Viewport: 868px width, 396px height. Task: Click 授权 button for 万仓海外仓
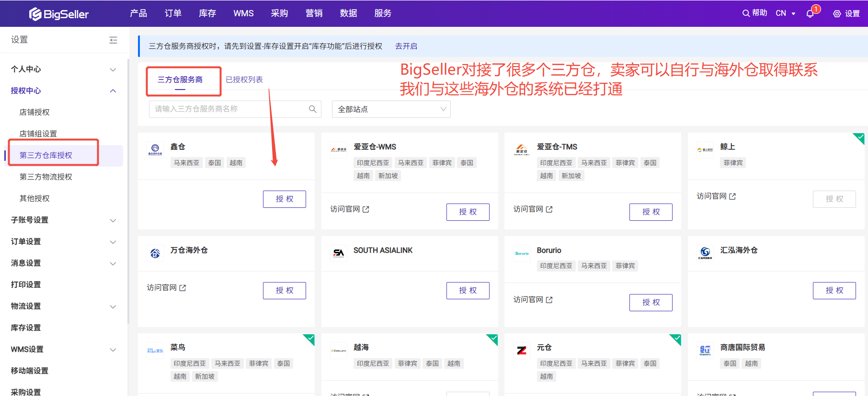[x=285, y=291]
